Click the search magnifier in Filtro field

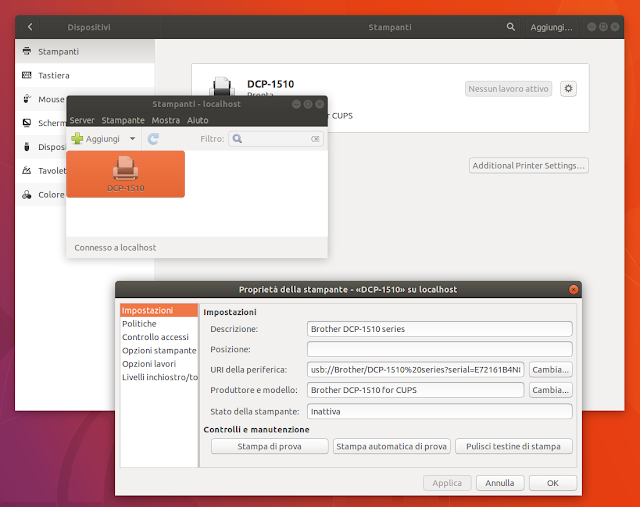237,139
